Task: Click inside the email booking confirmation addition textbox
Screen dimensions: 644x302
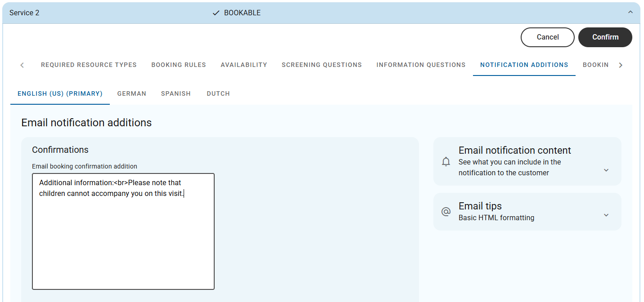Action: tap(123, 238)
